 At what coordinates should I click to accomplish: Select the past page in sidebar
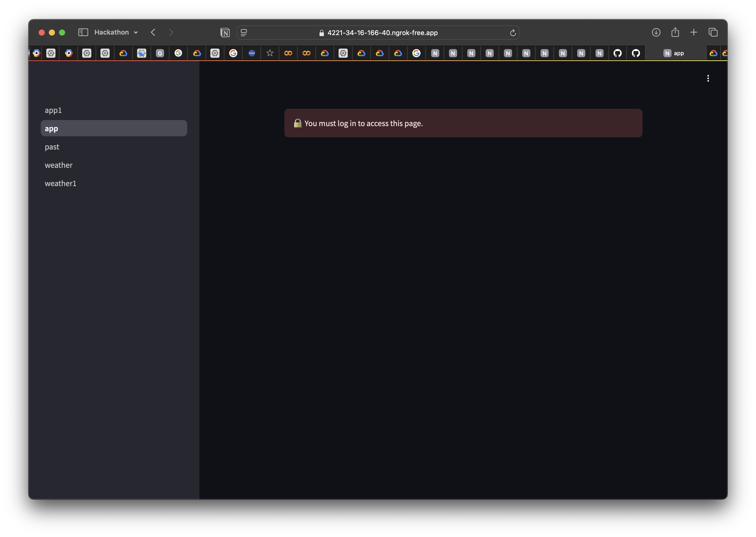tap(52, 147)
